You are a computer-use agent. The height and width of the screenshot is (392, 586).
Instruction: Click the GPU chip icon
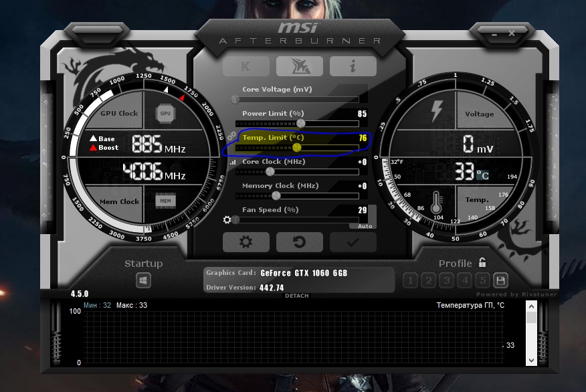click(165, 113)
